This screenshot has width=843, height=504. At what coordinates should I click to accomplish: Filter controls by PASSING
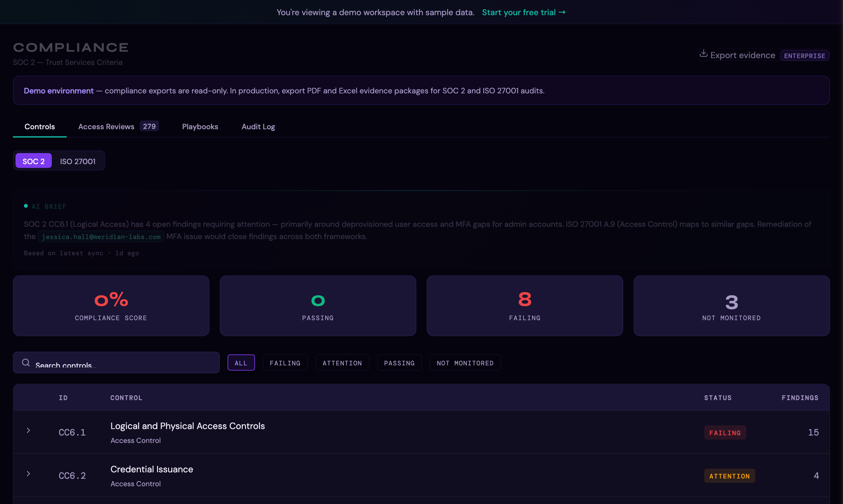click(x=399, y=363)
